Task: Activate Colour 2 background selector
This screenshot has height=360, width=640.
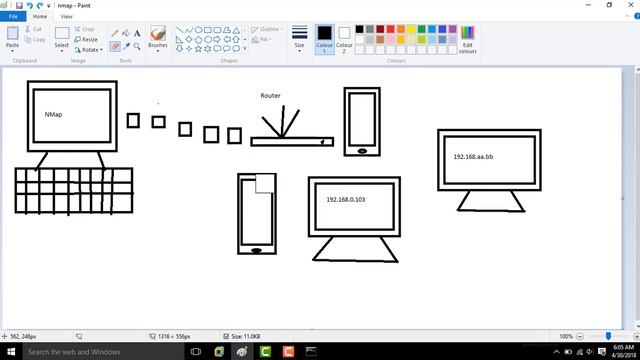Action: [x=344, y=40]
